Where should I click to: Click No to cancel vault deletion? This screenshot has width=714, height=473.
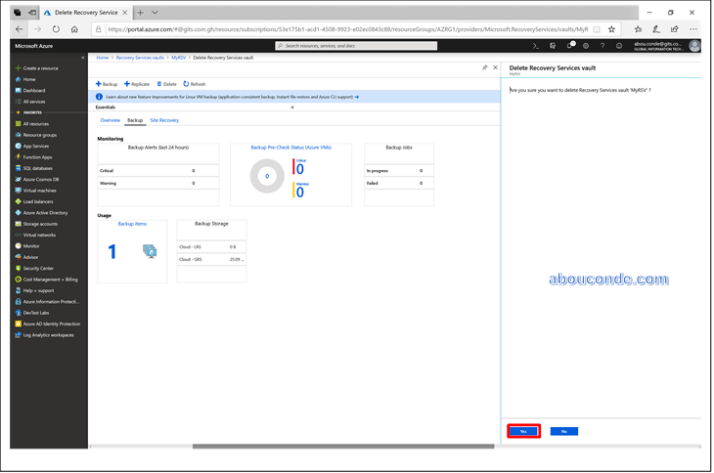[x=564, y=431]
